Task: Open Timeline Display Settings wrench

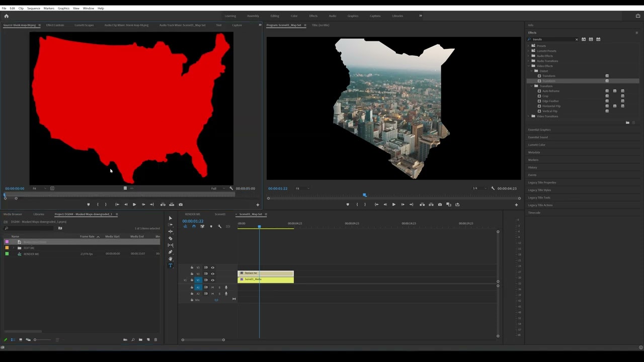Action: point(219,226)
